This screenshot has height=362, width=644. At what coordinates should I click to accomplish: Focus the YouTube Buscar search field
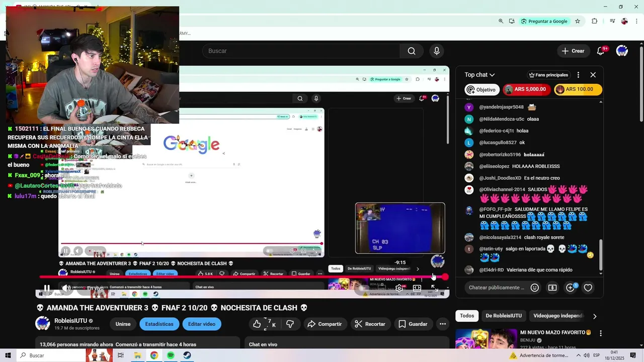coord(301,51)
